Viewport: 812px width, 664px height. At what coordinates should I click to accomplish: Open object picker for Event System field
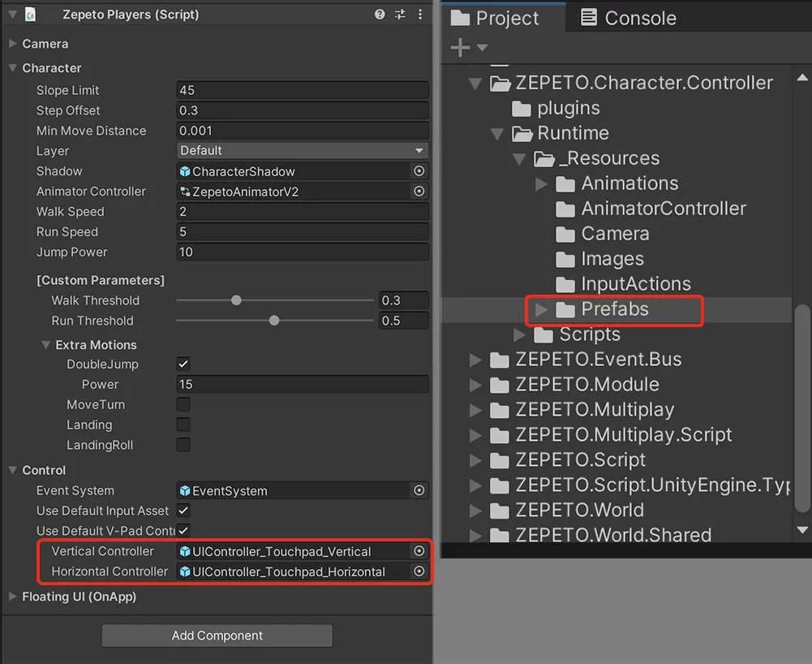(x=419, y=490)
